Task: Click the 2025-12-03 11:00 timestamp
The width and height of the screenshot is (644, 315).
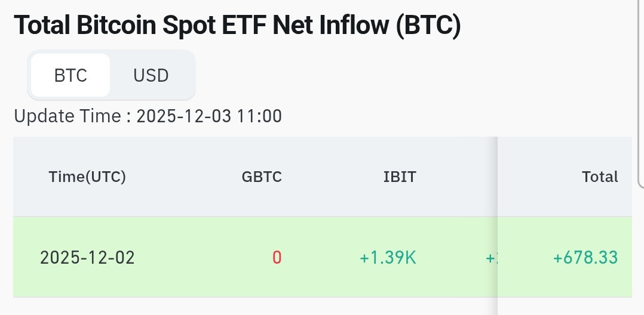Action: pos(209,116)
